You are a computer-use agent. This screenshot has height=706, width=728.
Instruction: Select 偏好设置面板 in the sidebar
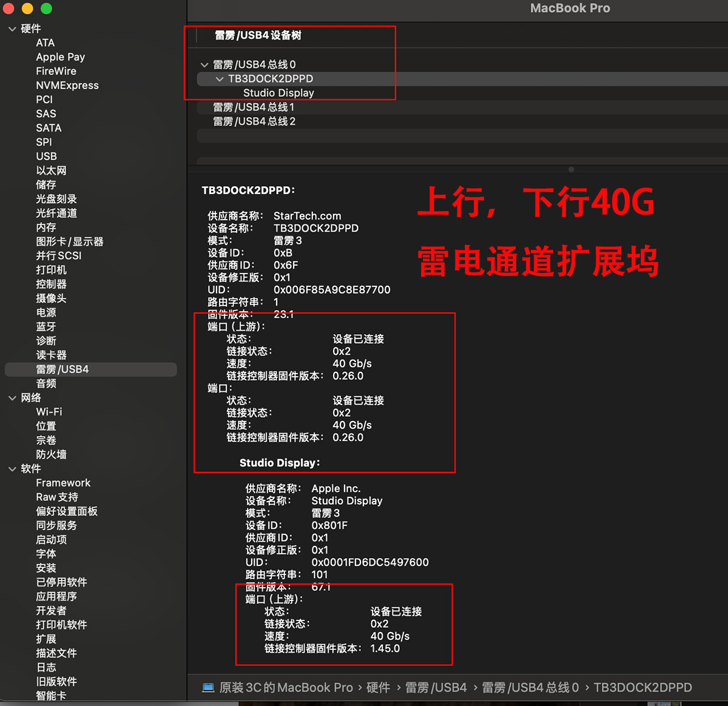[x=67, y=511]
